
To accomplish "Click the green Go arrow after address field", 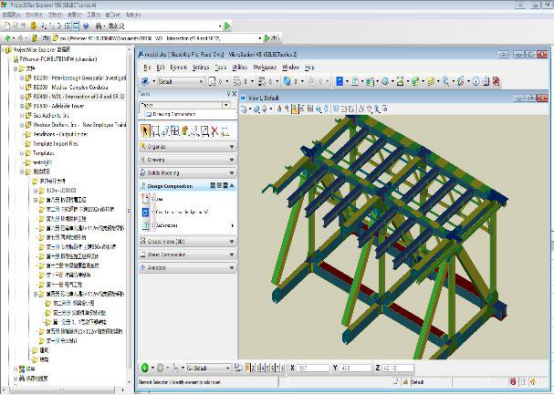I will pos(267,38).
